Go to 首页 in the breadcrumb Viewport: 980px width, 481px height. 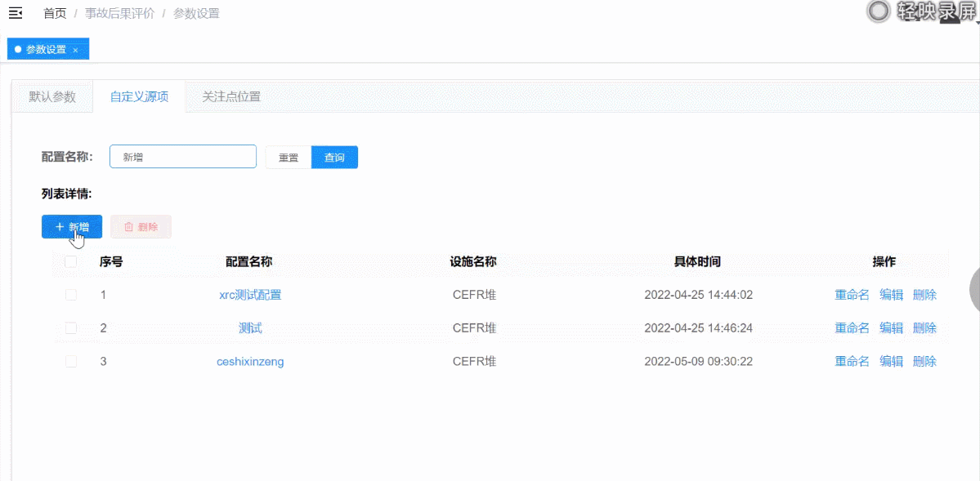pos(55,13)
